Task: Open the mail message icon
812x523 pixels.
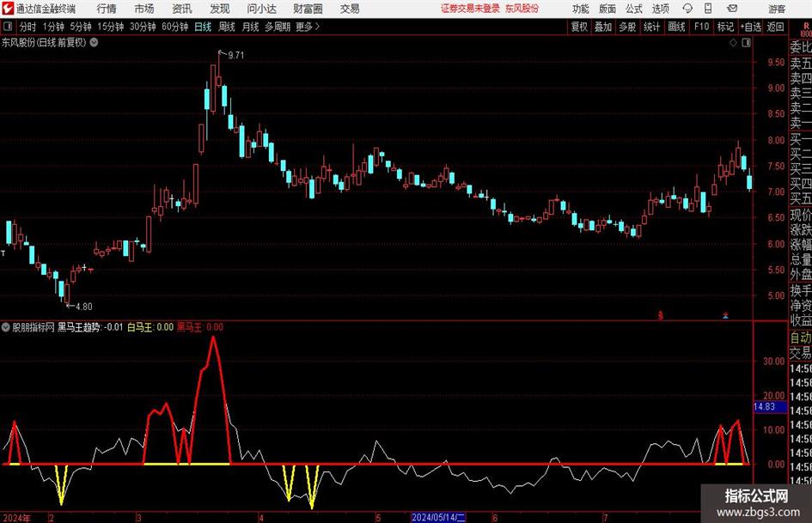Action: point(732,9)
